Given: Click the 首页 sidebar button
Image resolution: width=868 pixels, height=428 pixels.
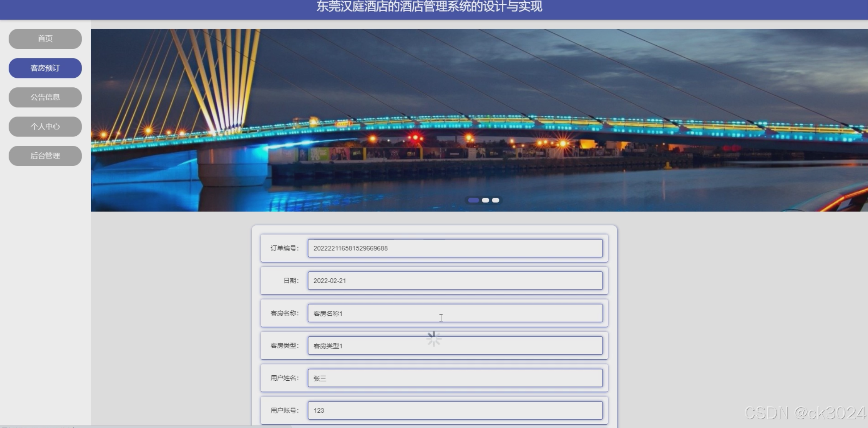Looking at the screenshot, I should (x=45, y=38).
